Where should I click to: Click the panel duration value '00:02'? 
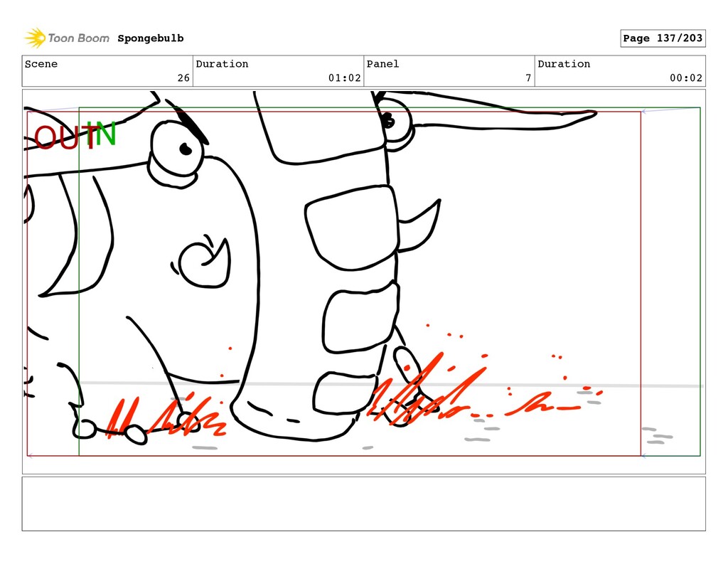tap(686, 78)
